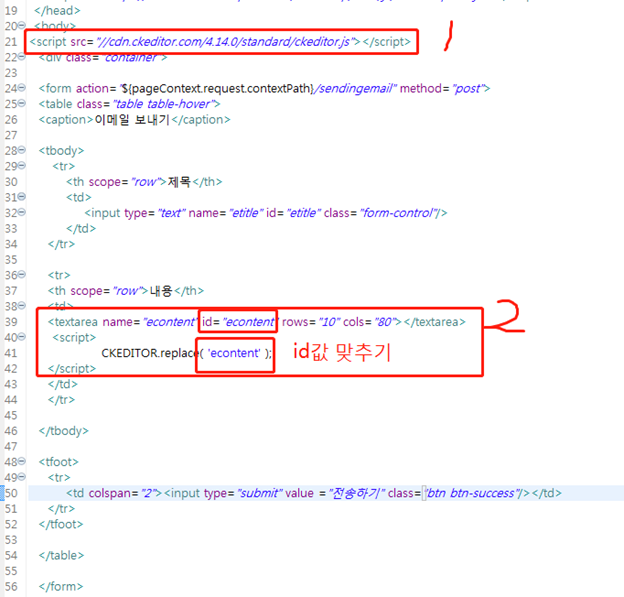The width and height of the screenshot is (624, 597).
Task: Click the closing </script> tag on line 42
Action: (72, 369)
